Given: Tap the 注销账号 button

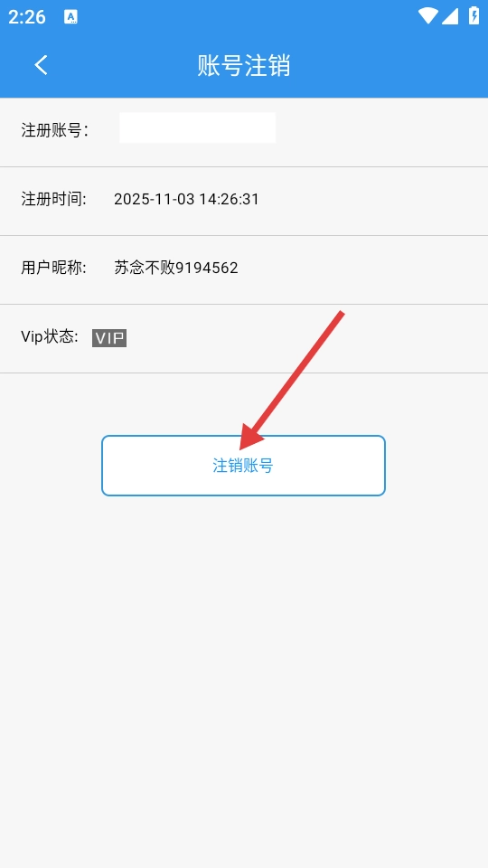Looking at the screenshot, I should [x=243, y=466].
